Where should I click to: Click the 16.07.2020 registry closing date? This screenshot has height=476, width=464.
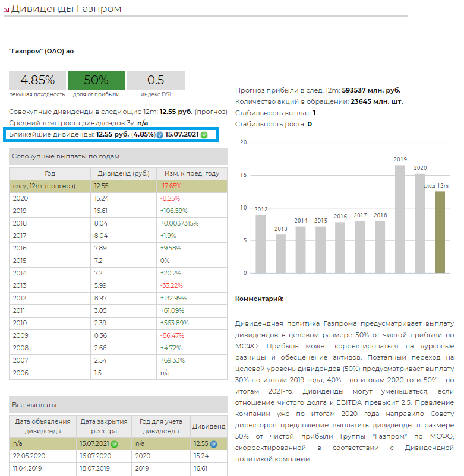(x=96, y=456)
